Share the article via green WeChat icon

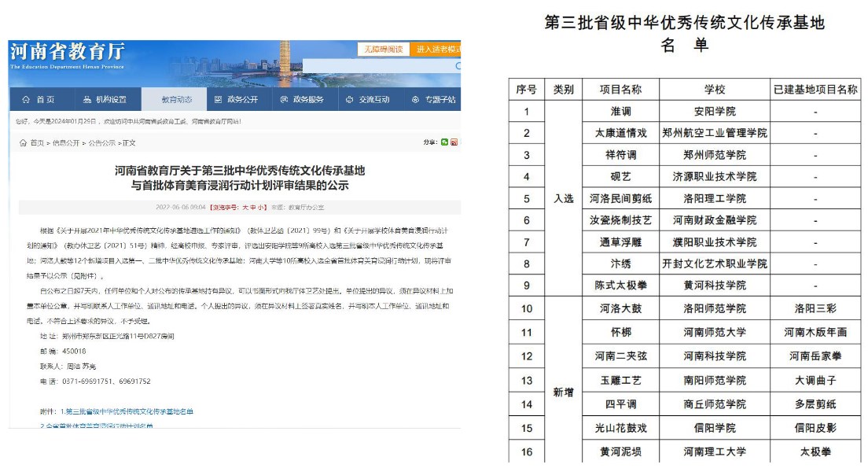click(x=445, y=142)
